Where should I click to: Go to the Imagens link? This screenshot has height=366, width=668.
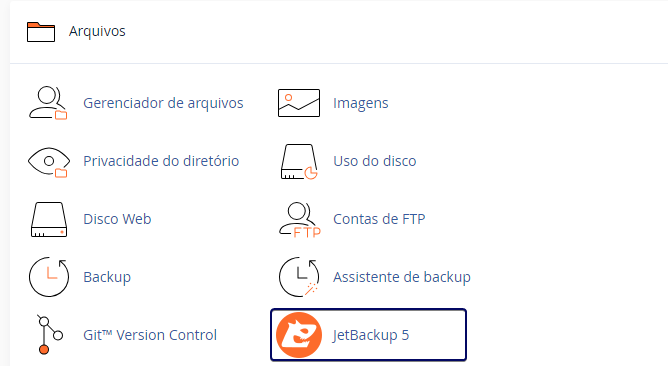click(360, 103)
